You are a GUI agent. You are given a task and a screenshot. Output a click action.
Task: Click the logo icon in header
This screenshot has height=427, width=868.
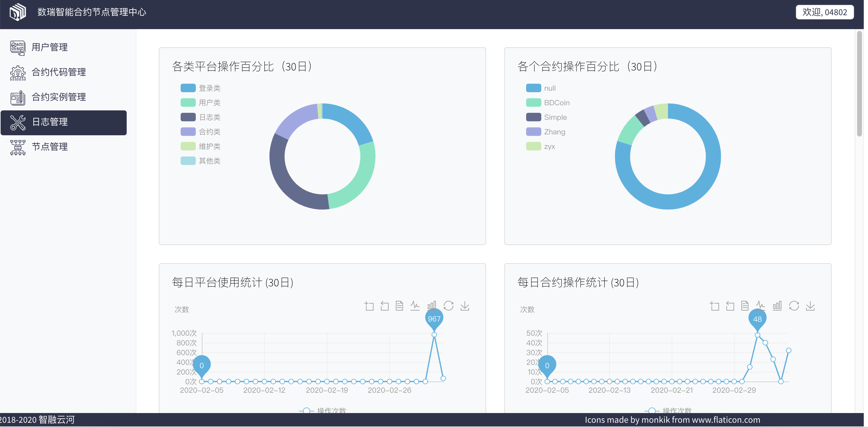[18, 12]
